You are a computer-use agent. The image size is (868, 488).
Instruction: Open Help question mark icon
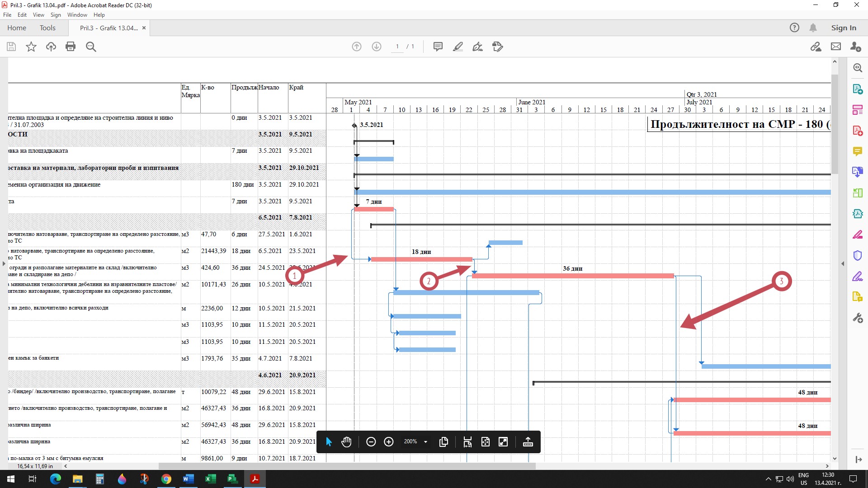(x=794, y=28)
